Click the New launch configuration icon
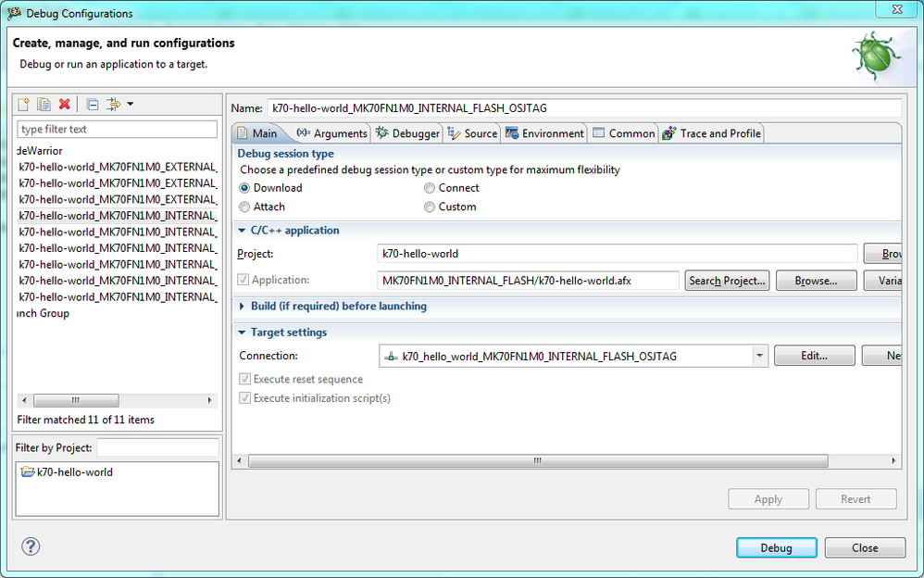The height and width of the screenshot is (578, 924). [23, 105]
